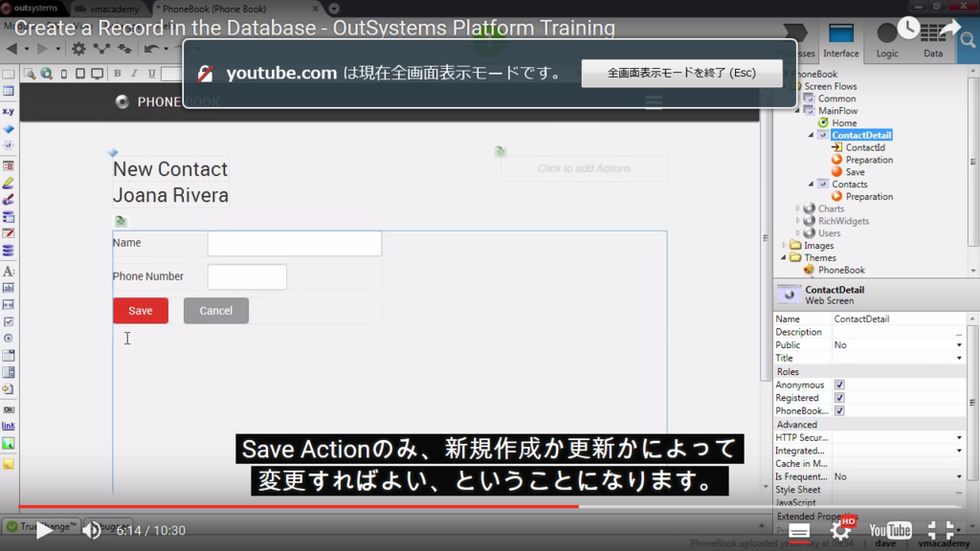The width and height of the screenshot is (980, 551).
Task: Switch to phone preview icon
Action: coord(64,74)
